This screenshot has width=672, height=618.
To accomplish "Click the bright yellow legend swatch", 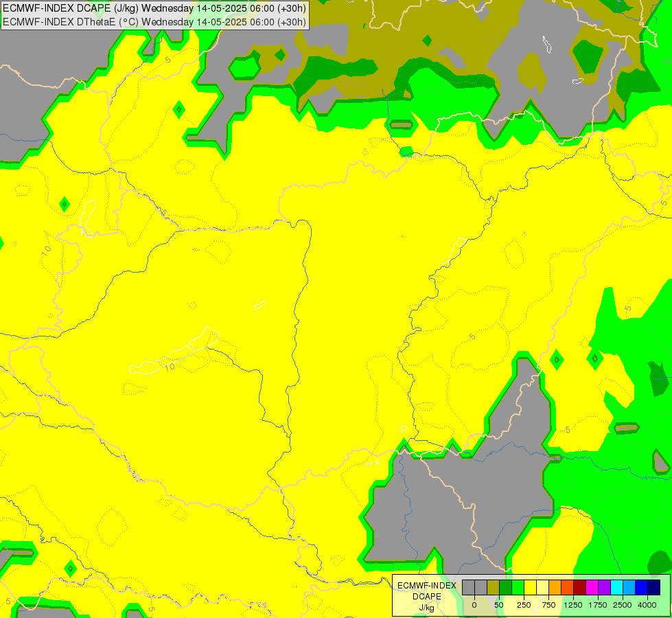I will coord(530,588).
